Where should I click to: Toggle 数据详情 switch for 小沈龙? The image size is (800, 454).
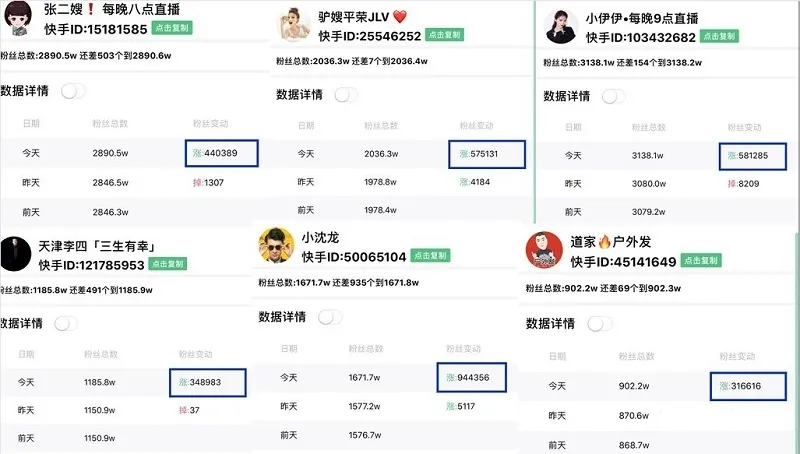pos(330,317)
